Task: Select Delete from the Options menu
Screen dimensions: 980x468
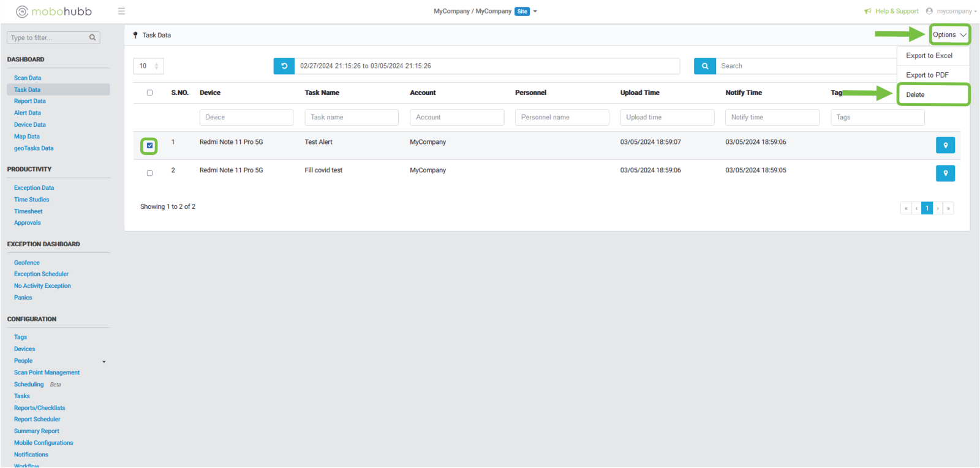Action: pos(916,95)
